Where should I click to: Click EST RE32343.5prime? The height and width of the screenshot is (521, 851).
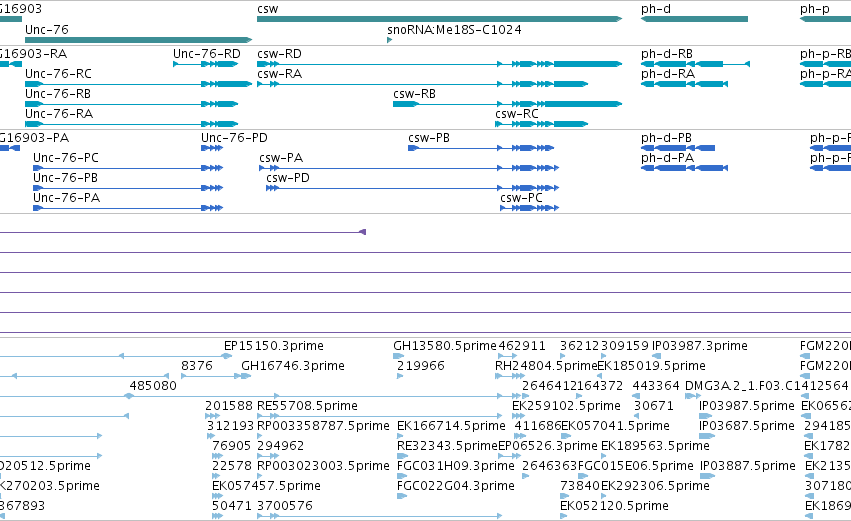[x=447, y=446]
